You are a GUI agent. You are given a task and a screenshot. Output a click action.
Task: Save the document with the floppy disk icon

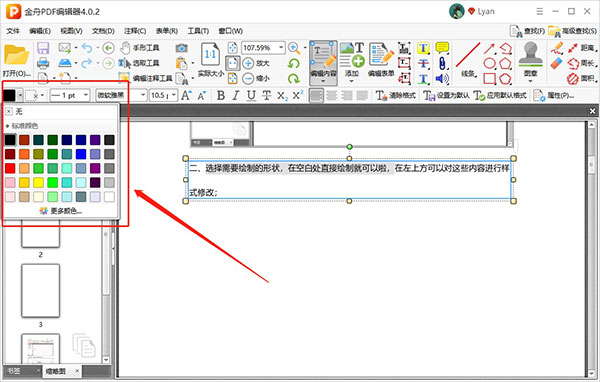pyautogui.click(x=43, y=48)
